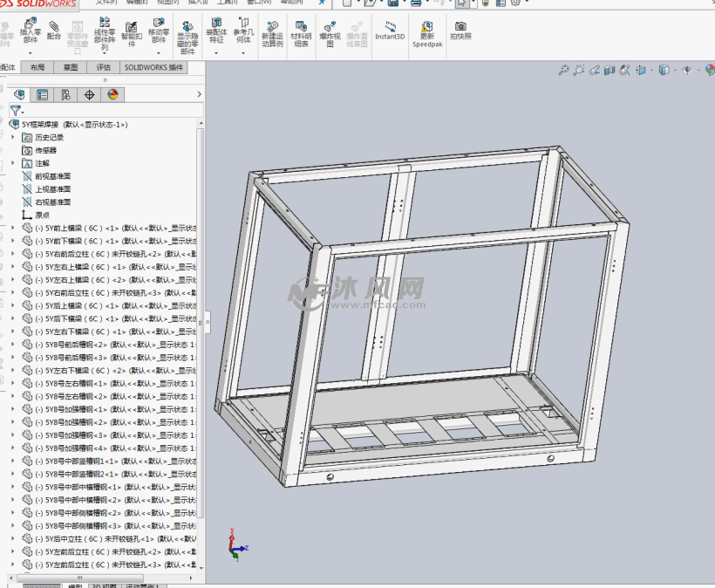Expand the manager panel tabs chevron arrow
Viewport: 715px width, 588px height.
coord(199,94)
